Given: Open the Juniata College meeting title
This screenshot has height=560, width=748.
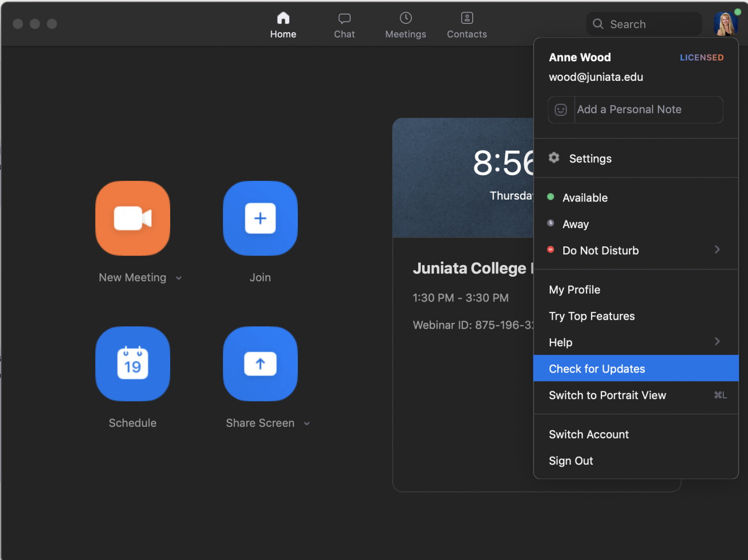Looking at the screenshot, I should (473, 268).
